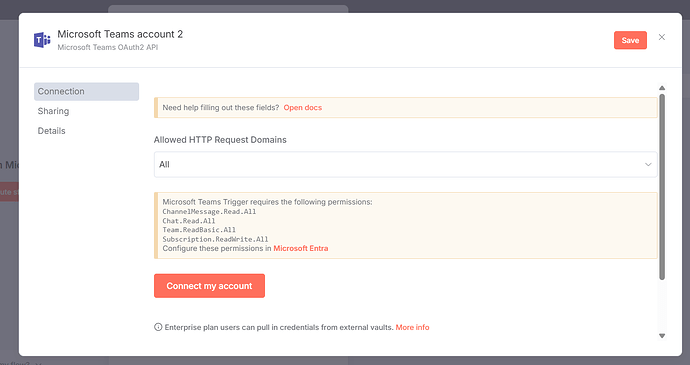Click Allowed HTTP Request Domains label
This screenshot has width=690, height=365.
coord(220,140)
